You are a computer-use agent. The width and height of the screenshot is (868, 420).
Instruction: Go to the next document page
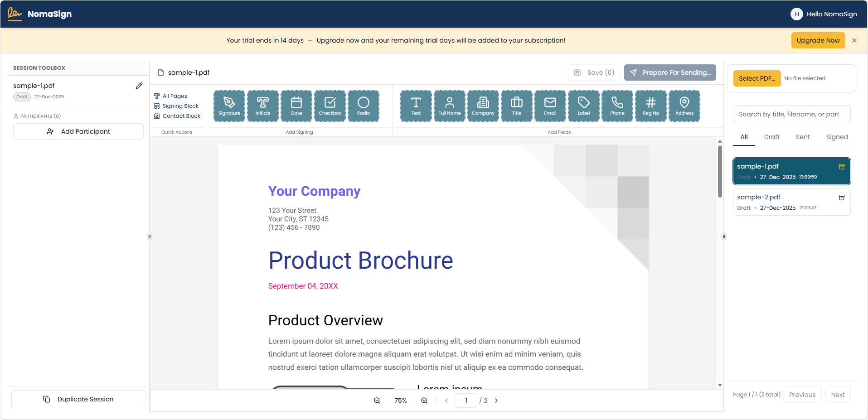tap(496, 401)
